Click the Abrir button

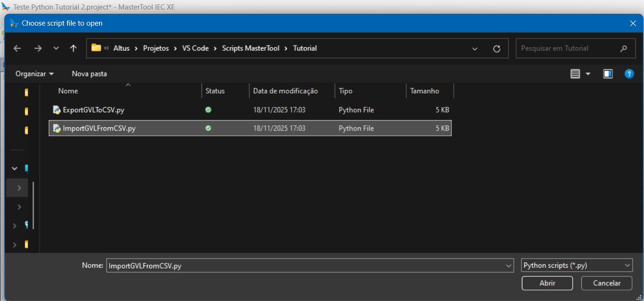[547, 283]
